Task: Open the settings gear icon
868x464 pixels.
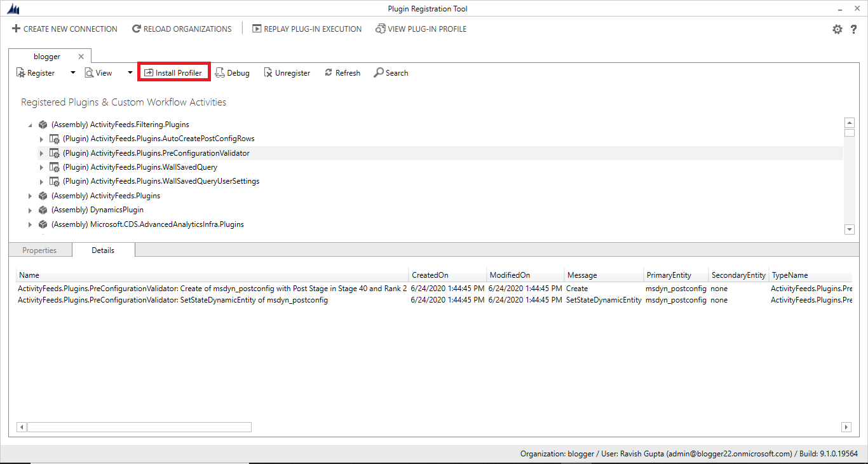Action: pyautogui.click(x=837, y=29)
